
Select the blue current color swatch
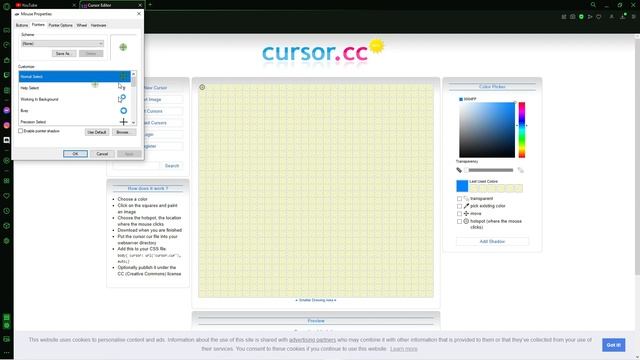462,186
